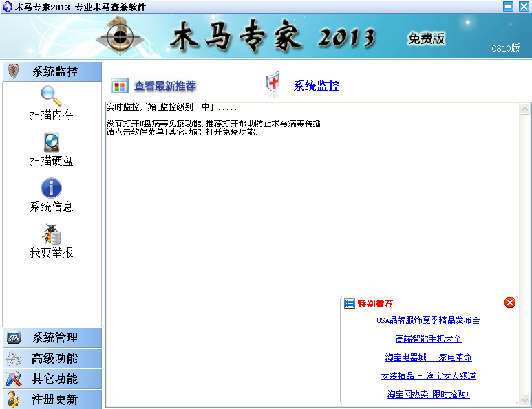This screenshot has height=409, width=532.
Task: Close the 特别推荐 popup panel
Action: 509,302
